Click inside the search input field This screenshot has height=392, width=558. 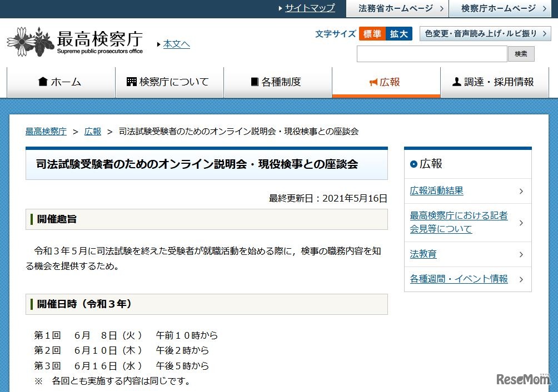click(432, 54)
